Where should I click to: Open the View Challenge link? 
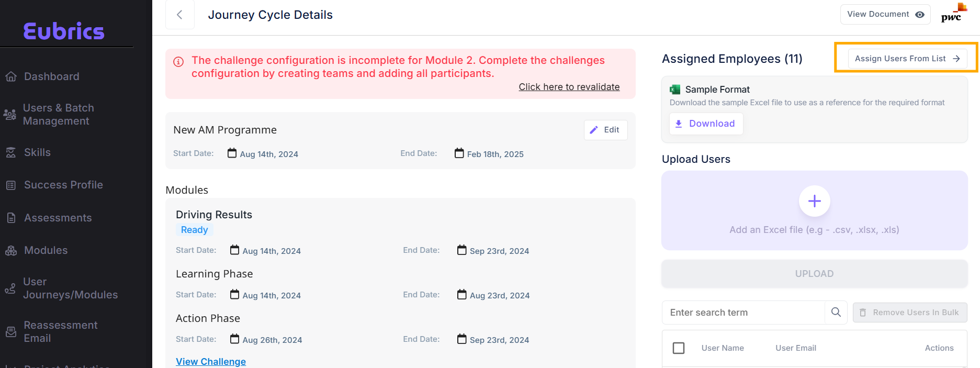tap(211, 361)
